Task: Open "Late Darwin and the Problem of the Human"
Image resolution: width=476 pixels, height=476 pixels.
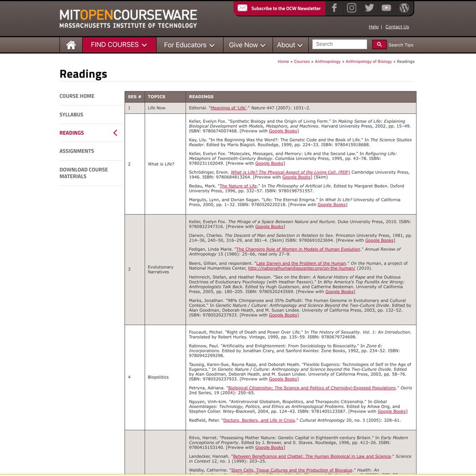Action: (x=301, y=263)
